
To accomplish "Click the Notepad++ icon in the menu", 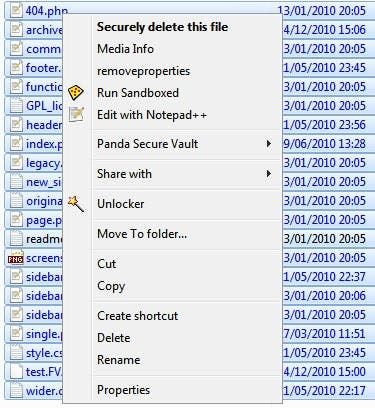I will pos(76,115).
